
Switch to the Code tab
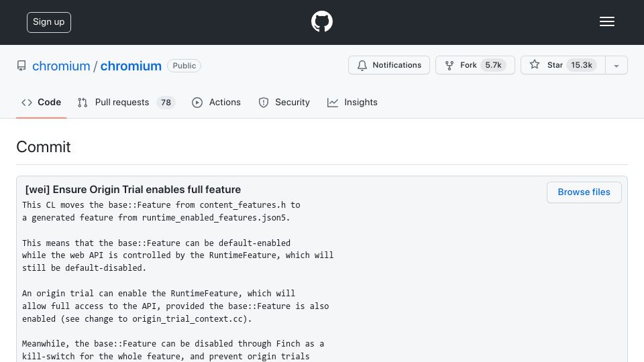(x=42, y=102)
